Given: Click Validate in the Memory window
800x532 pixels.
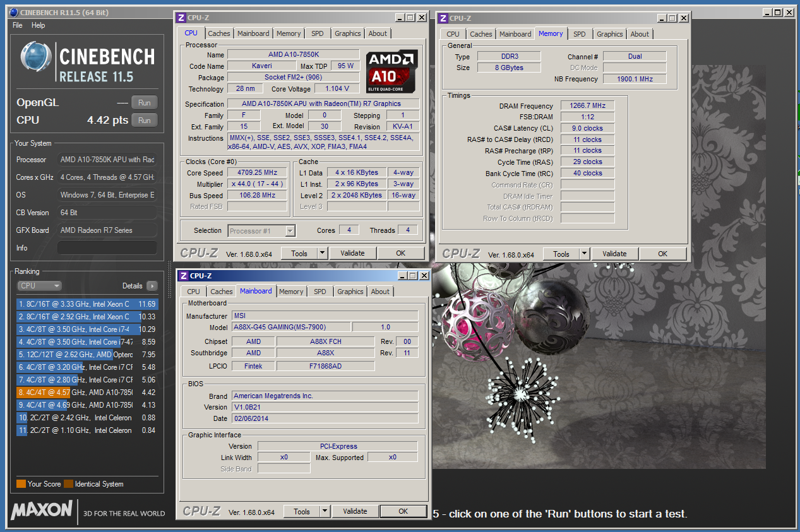Looking at the screenshot, I should (x=614, y=254).
